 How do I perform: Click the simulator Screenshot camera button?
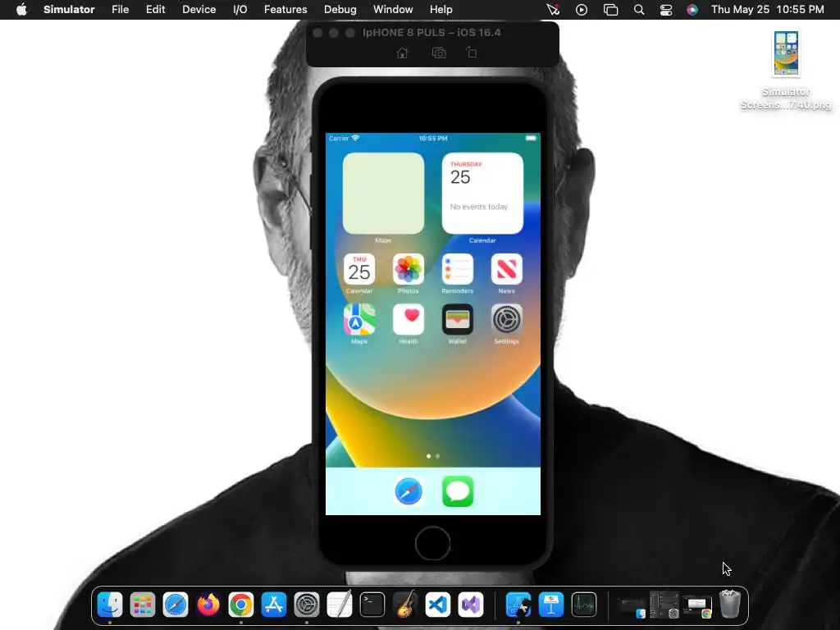(x=439, y=52)
